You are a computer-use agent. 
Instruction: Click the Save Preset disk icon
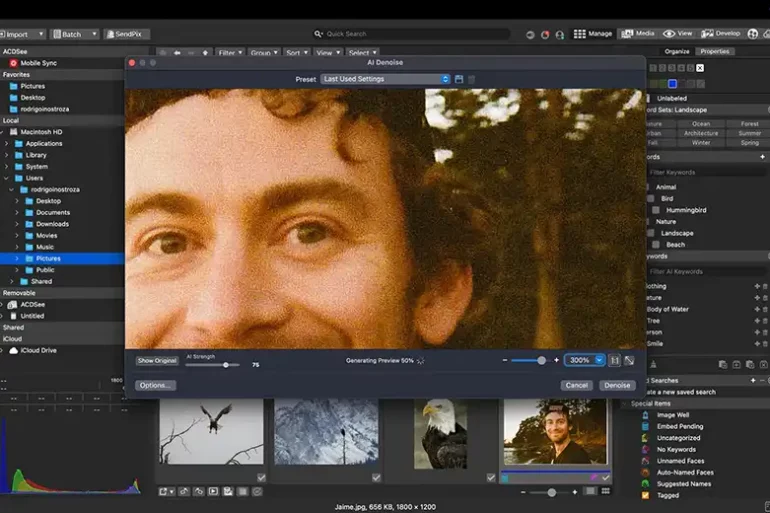pyautogui.click(x=459, y=79)
